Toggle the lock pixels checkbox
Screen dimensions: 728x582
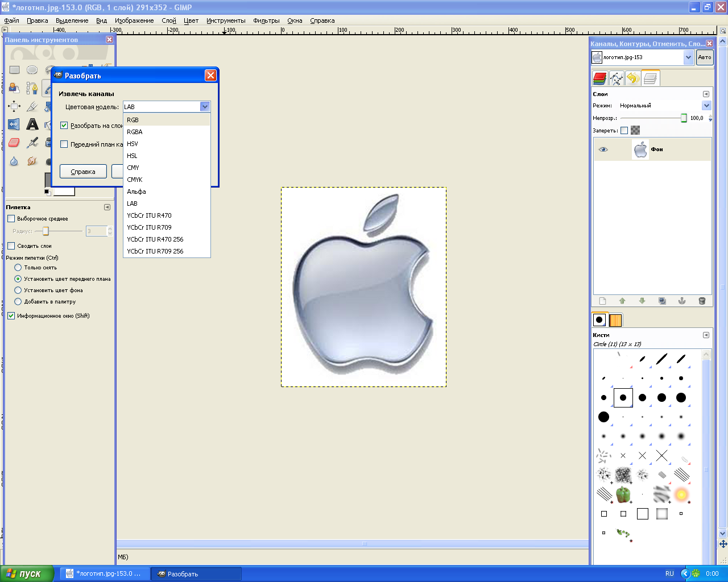tap(624, 130)
